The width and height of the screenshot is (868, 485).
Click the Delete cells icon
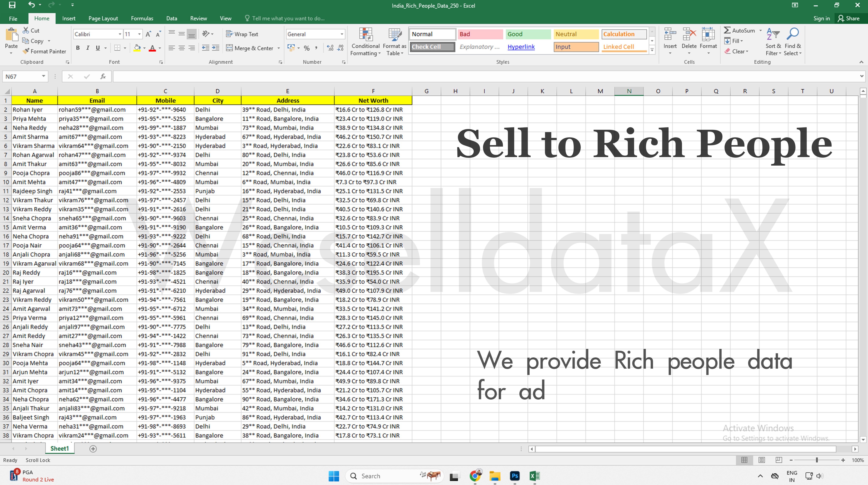tap(689, 34)
